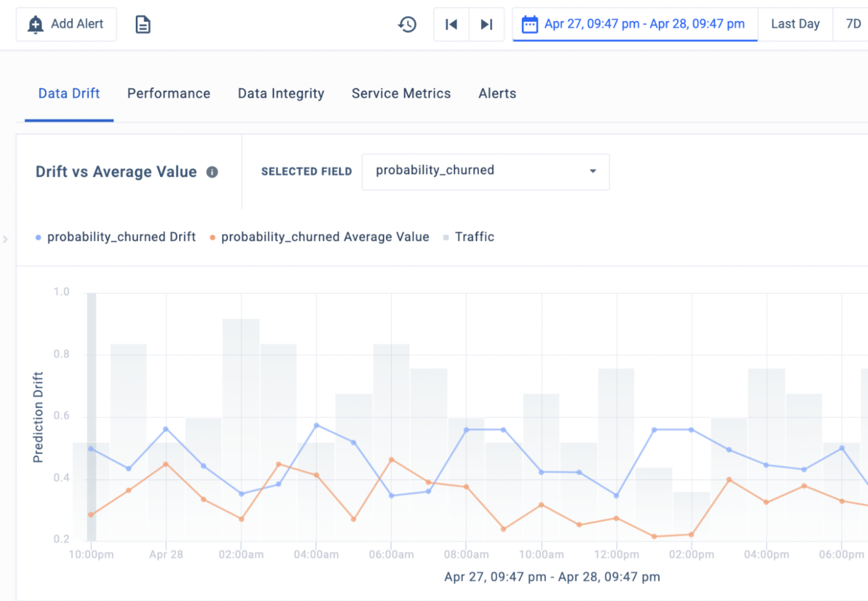Click the info icon beside Drift vs Average Value

click(x=212, y=172)
